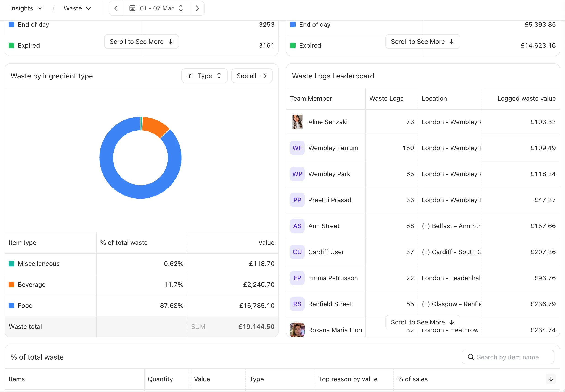Image resolution: width=565 pixels, height=392 pixels.
Task: Click the bar chart icon on Type selector
Action: coord(190,76)
